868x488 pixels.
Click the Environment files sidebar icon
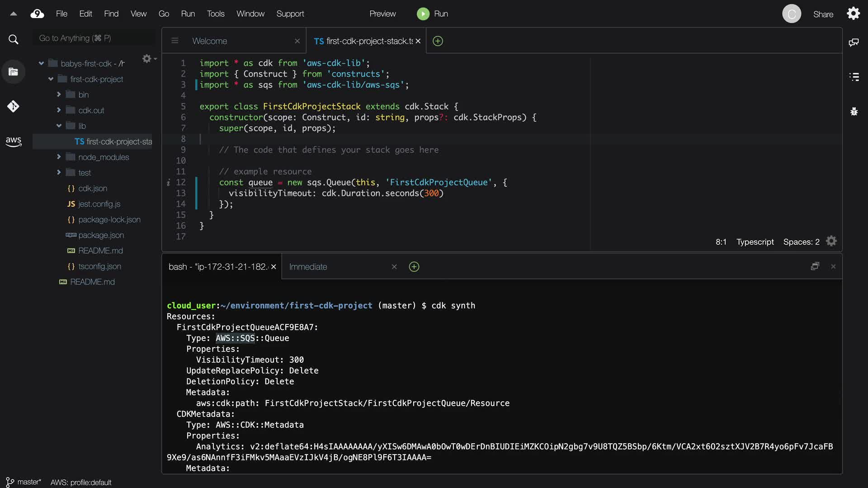point(13,71)
